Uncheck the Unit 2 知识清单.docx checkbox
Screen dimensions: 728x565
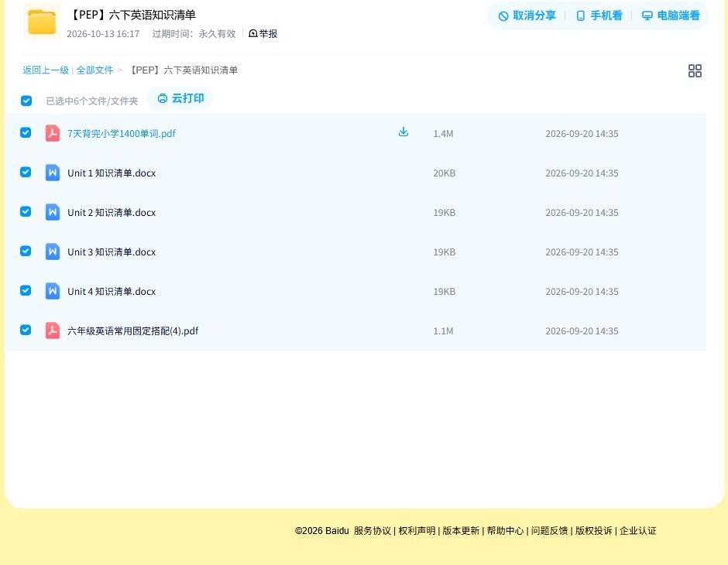coord(26,211)
